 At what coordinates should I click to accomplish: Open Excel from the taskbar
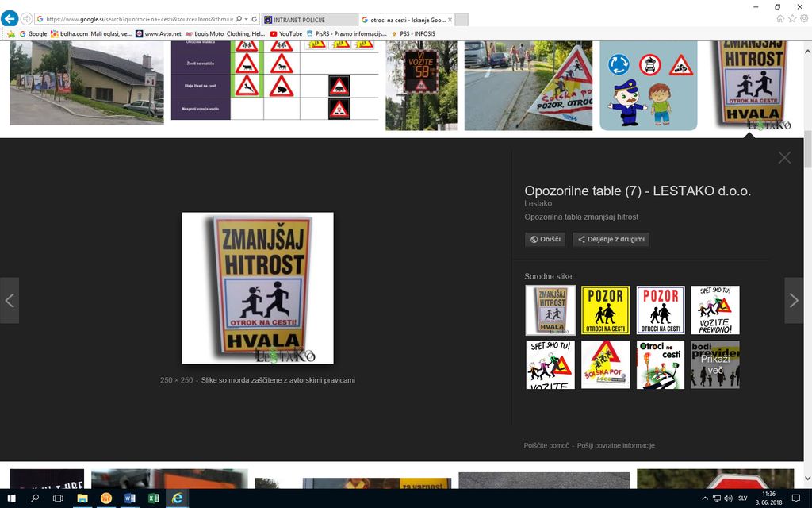(153, 498)
